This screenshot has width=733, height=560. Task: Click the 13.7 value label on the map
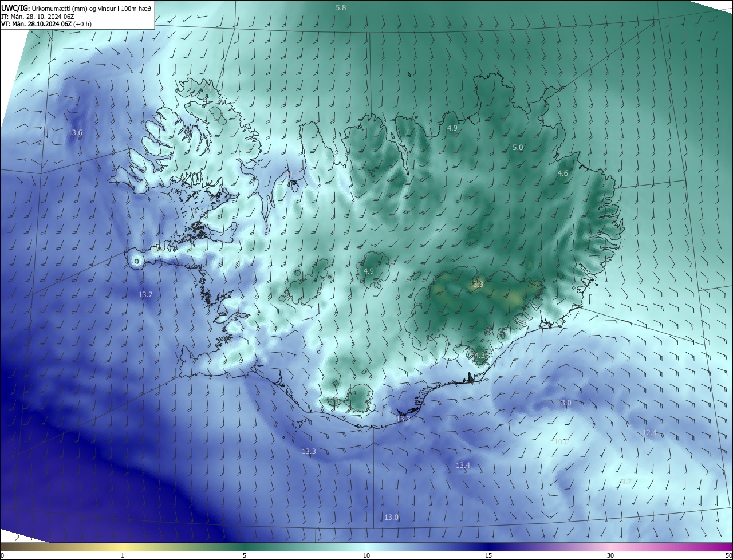pyautogui.click(x=145, y=294)
